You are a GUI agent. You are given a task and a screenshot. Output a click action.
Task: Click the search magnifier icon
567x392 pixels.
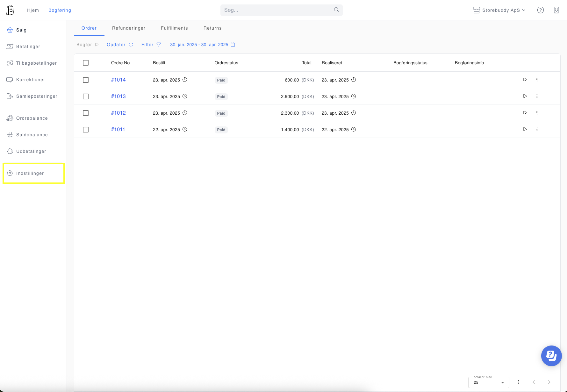[336, 10]
